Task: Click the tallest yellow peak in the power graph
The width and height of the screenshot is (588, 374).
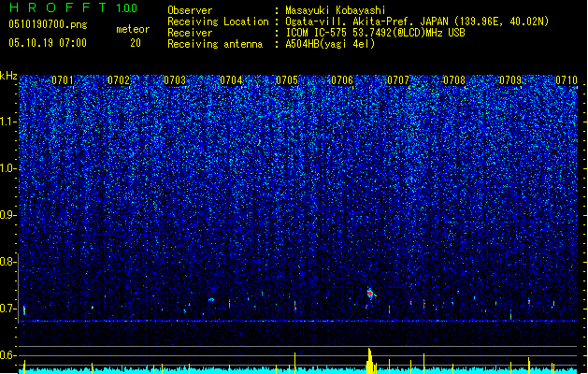Action: click(x=370, y=361)
